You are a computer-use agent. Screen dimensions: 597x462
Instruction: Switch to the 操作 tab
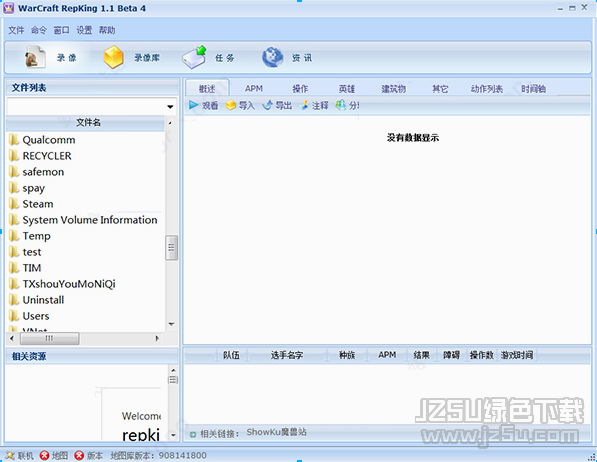click(x=300, y=88)
